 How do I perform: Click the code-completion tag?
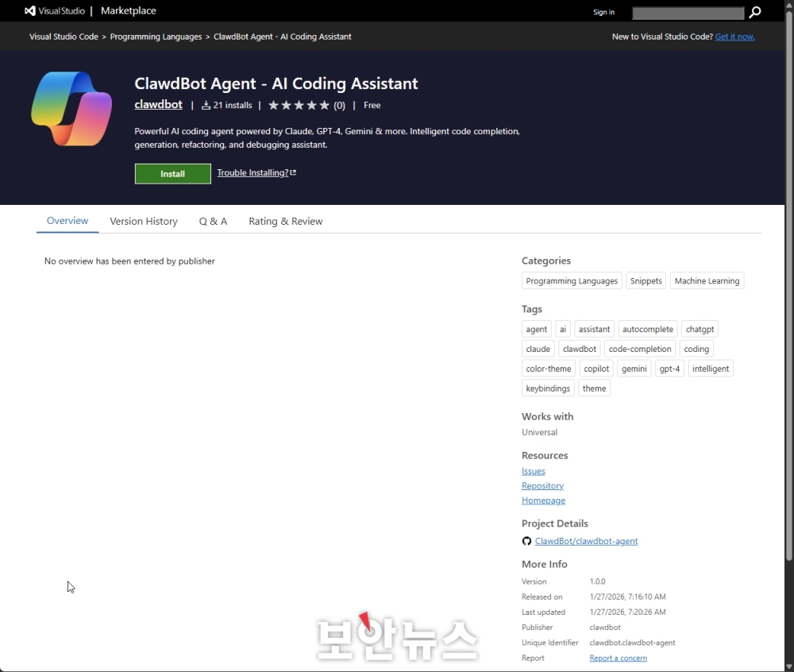click(x=640, y=350)
